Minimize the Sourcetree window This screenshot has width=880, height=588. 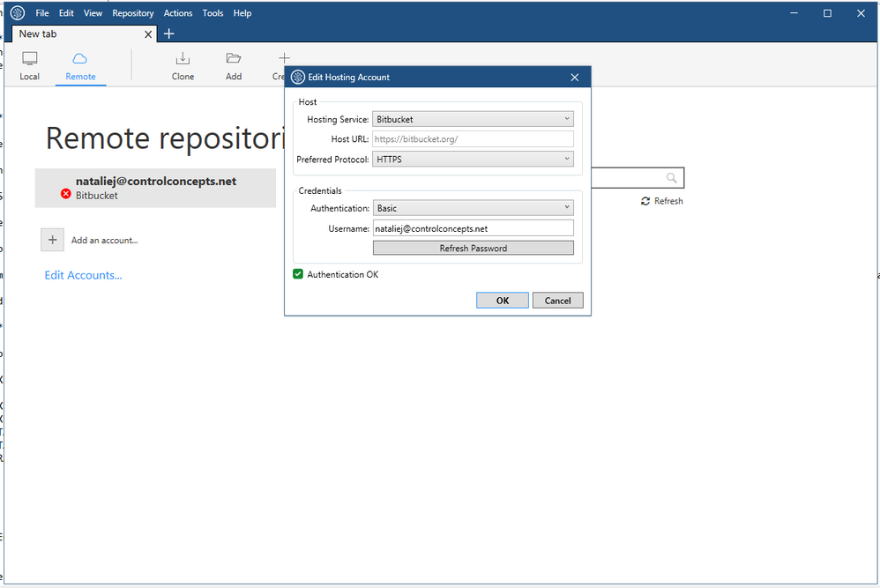point(794,13)
